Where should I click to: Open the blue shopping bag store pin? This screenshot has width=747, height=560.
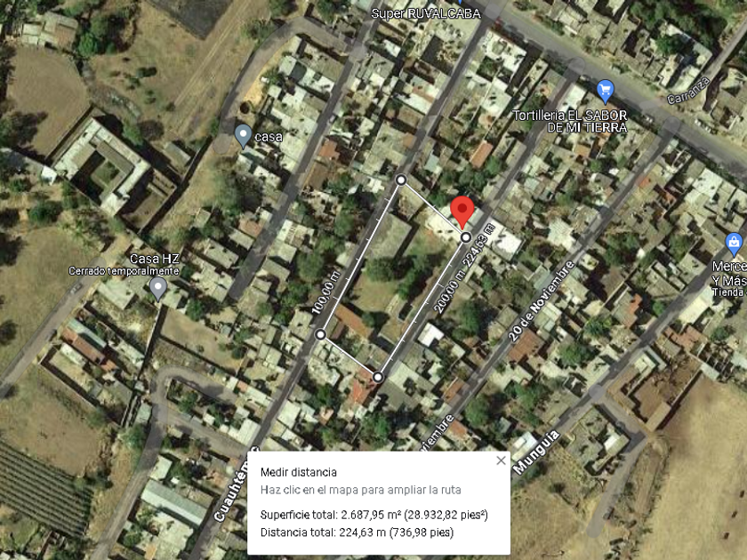[735, 244]
